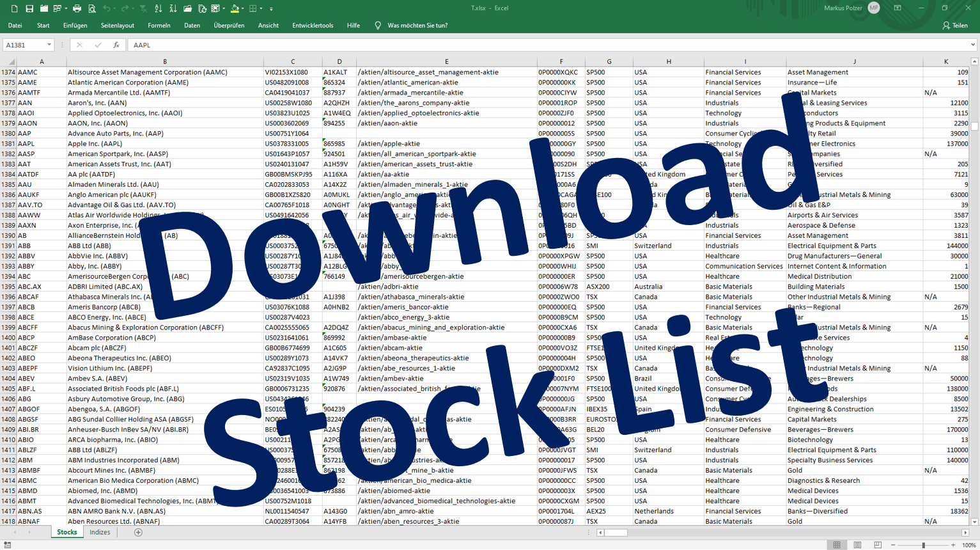Add a new sheet with the plus icon
This screenshot has height=550, width=980.
click(138, 532)
